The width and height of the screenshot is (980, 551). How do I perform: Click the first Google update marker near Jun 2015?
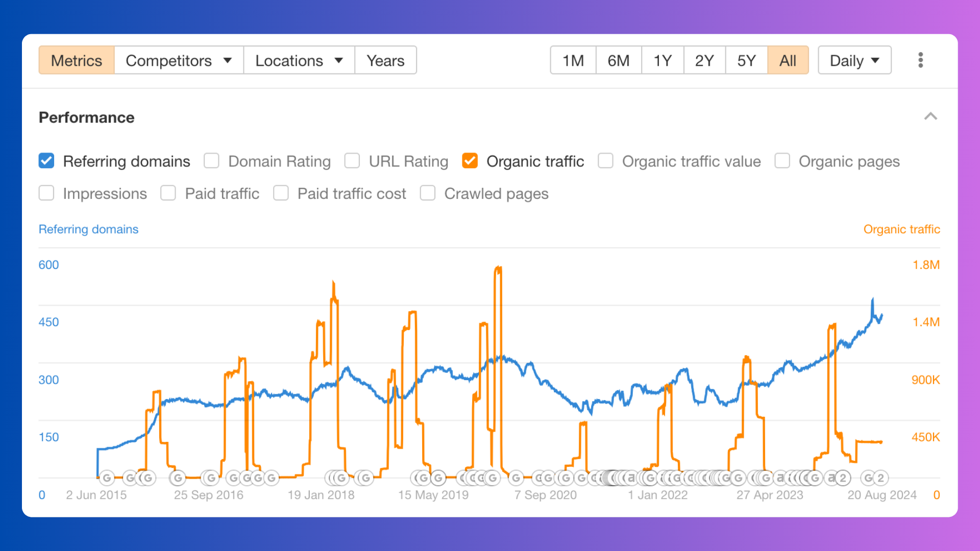107,478
